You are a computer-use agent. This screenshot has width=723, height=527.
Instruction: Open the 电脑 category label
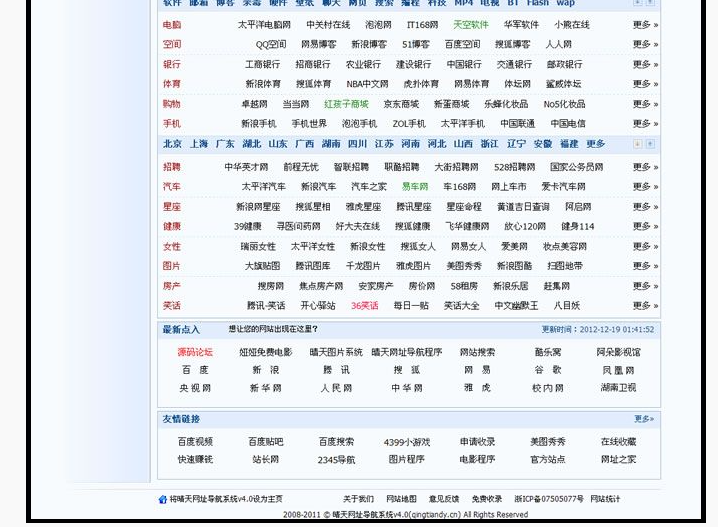[172, 25]
